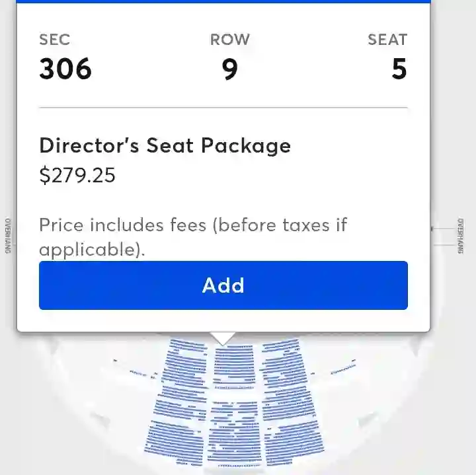Viewport: 476px width, 475px height.
Task: Pick a seat in the upper left block
Action: [x=184, y=364]
